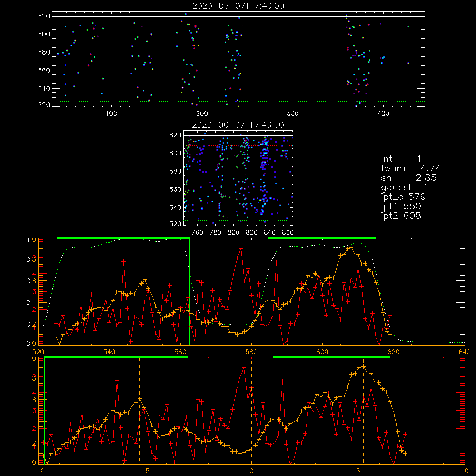This screenshot has height=476, width=476.
Task: Click x-axis label 800 on middle plot
Action: click(233, 233)
